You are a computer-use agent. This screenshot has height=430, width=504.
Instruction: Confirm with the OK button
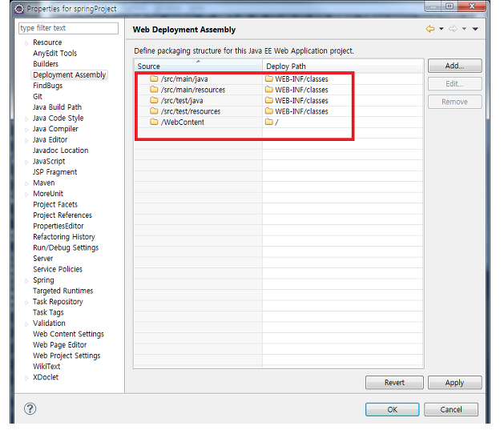point(392,409)
